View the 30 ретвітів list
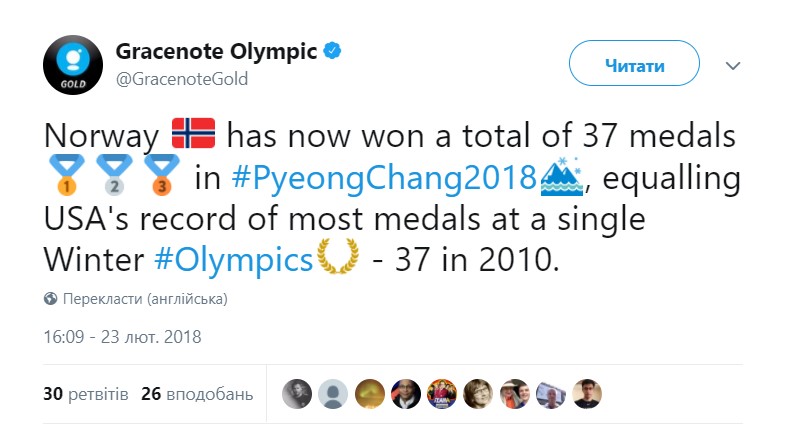 (x=86, y=394)
